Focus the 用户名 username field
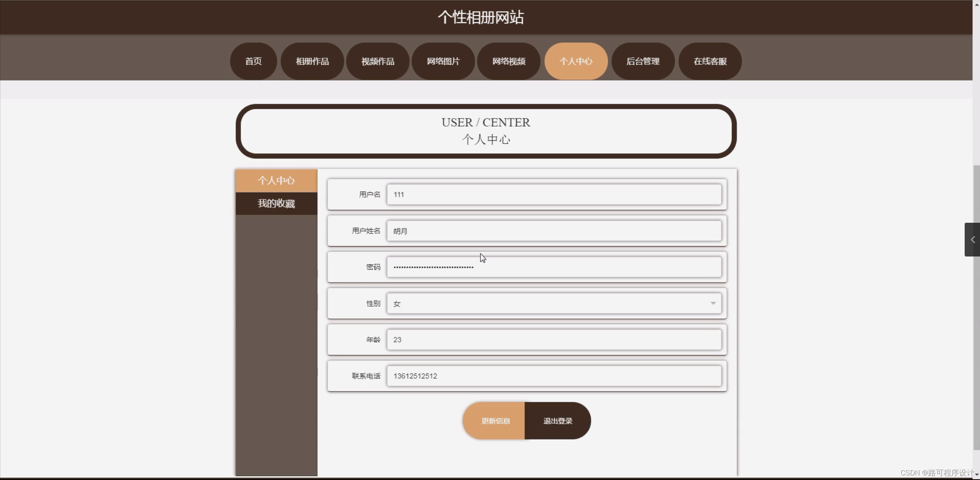The height and width of the screenshot is (480, 980). [x=553, y=194]
